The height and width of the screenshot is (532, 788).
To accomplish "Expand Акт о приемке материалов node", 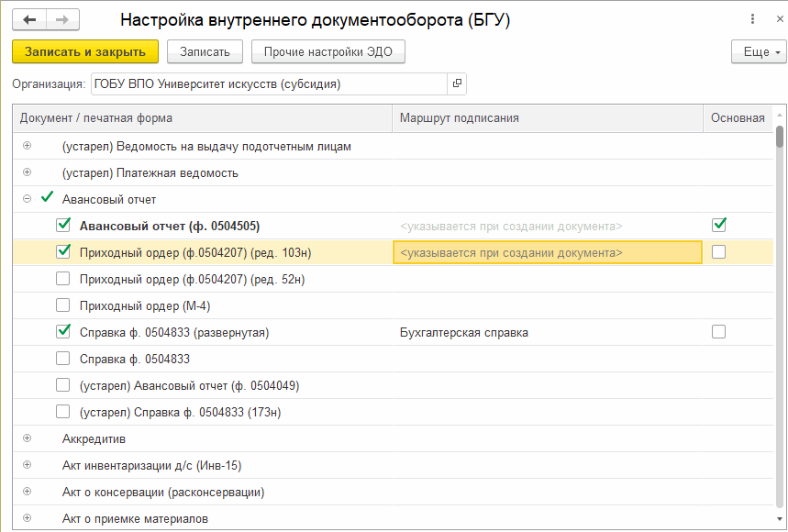I will click(x=27, y=518).
